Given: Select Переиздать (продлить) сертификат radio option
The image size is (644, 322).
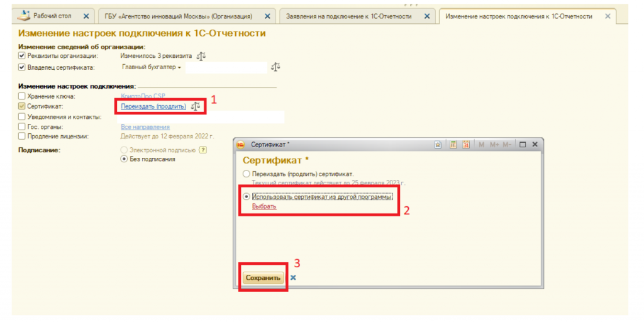Looking at the screenshot, I should (246, 174).
